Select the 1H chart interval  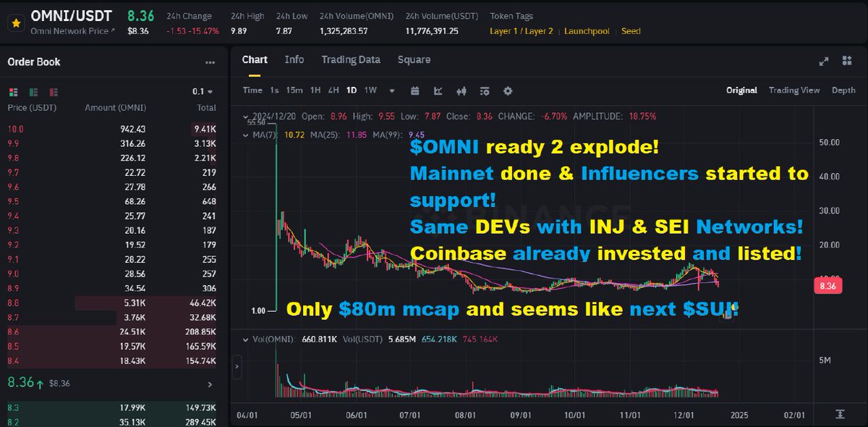(315, 90)
